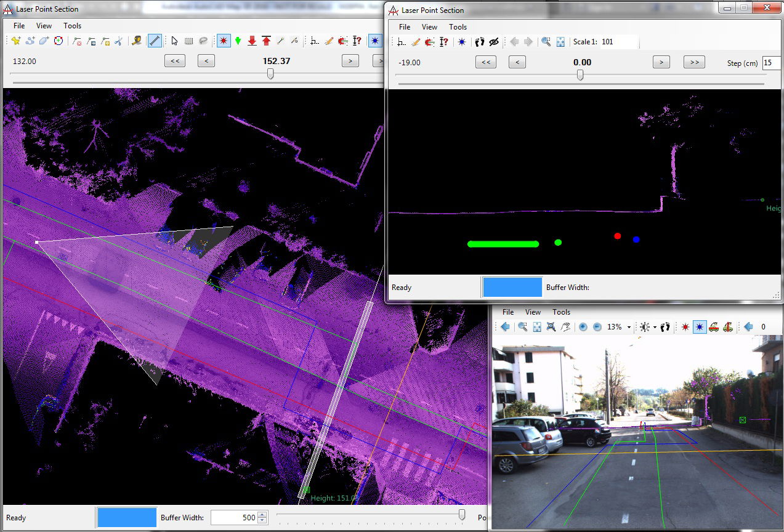The width and height of the screenshot is (784, 532).
Task: Select the footprints walk tool in section window
Action: 479,42
